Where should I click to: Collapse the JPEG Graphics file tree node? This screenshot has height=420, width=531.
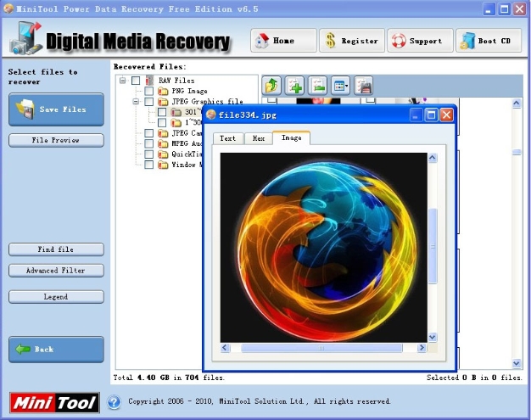click(x=136, y=101)
